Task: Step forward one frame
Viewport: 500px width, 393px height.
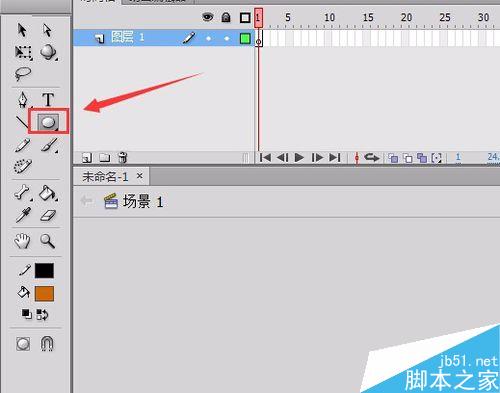Action: (317, 157)
